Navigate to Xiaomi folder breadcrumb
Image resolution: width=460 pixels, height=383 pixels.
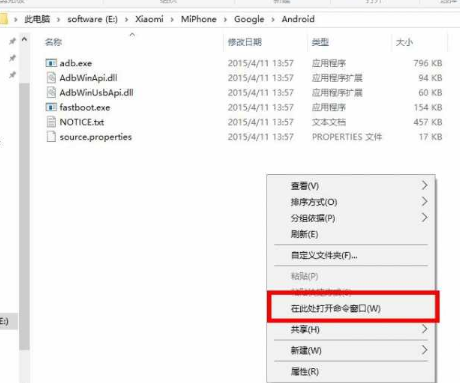coord(149,19)
